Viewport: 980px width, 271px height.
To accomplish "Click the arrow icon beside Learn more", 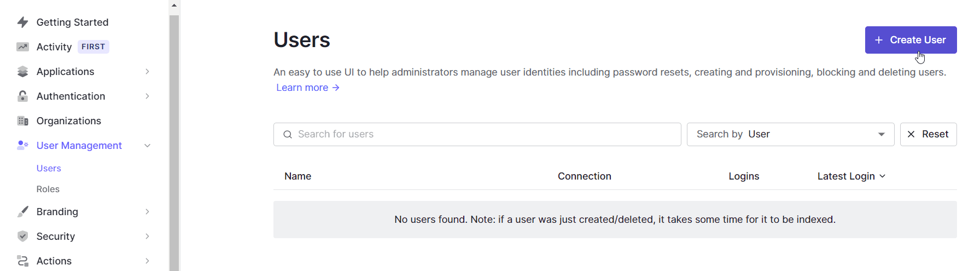I will pos(336,88).
